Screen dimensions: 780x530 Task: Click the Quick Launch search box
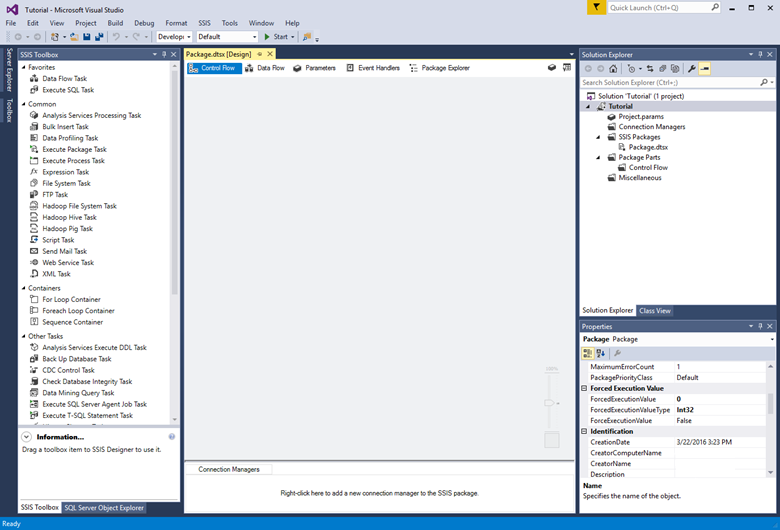point(663,7)
